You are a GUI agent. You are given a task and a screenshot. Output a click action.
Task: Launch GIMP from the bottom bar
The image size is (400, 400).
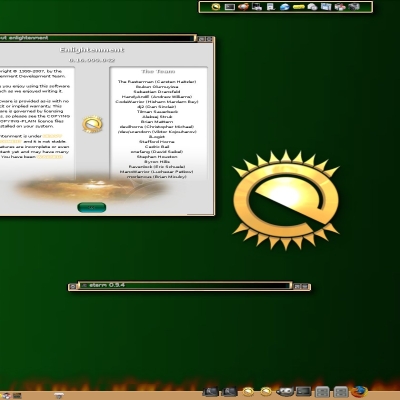[285, 392]
